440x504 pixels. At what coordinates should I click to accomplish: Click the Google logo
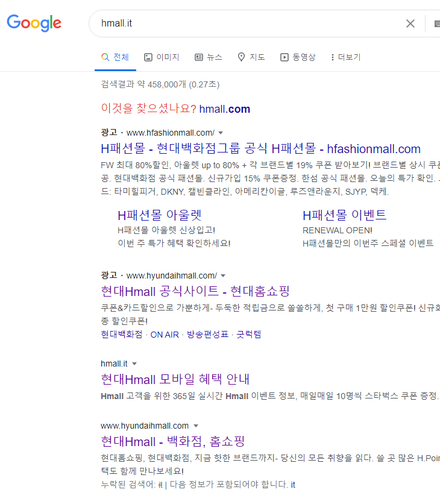point(34,23)
